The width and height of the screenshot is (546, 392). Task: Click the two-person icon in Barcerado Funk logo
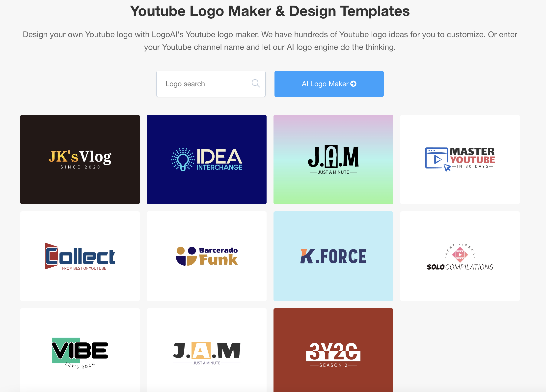click(x=186, y=256)
